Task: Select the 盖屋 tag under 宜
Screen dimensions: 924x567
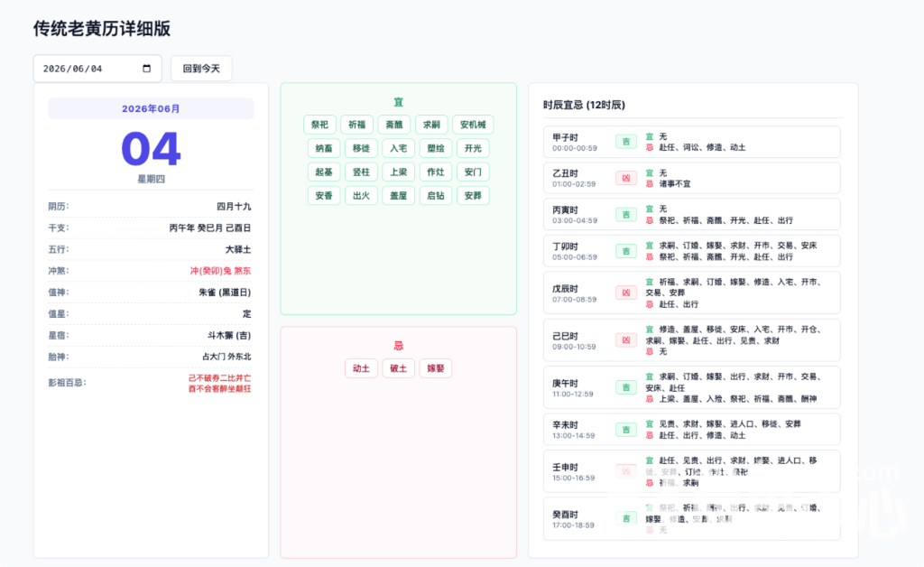Action: [398, 195]
